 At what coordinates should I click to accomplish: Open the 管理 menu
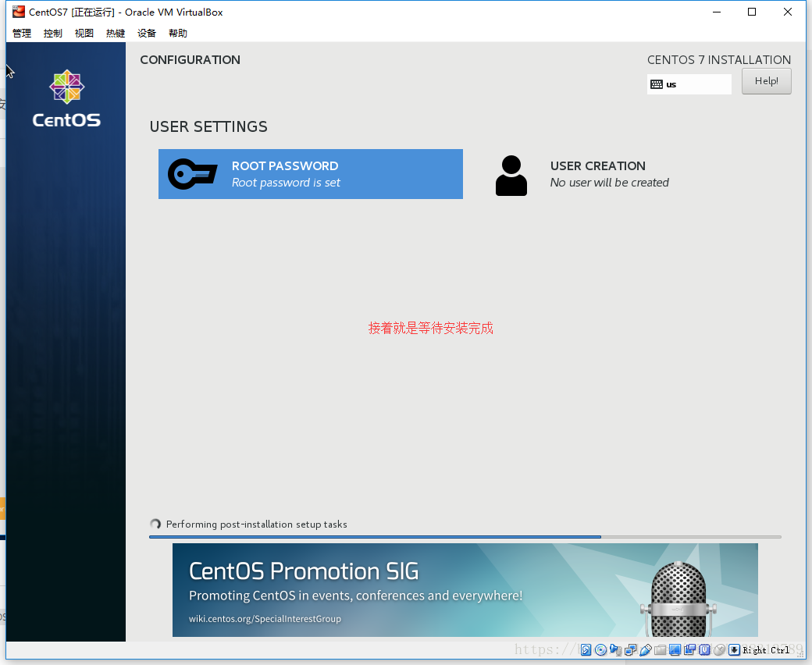(22, 33)
